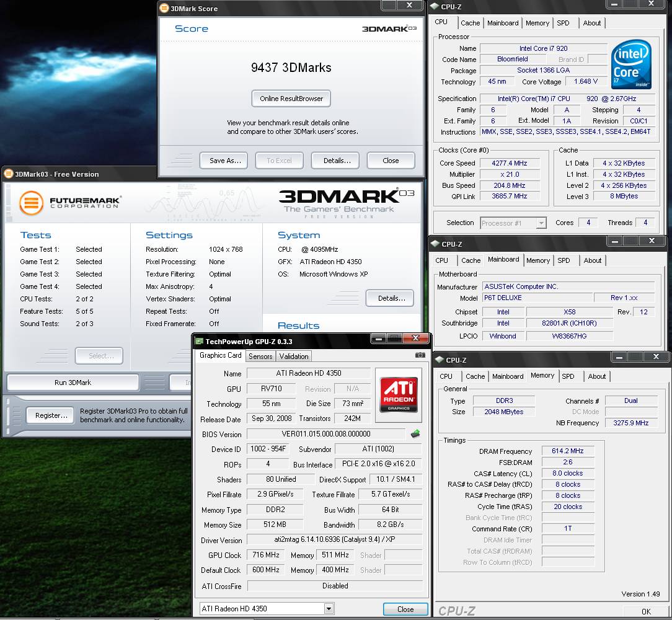Click Close in 3DMark Score window
This screenshot has width=672, height=620.
click(391, 161)
